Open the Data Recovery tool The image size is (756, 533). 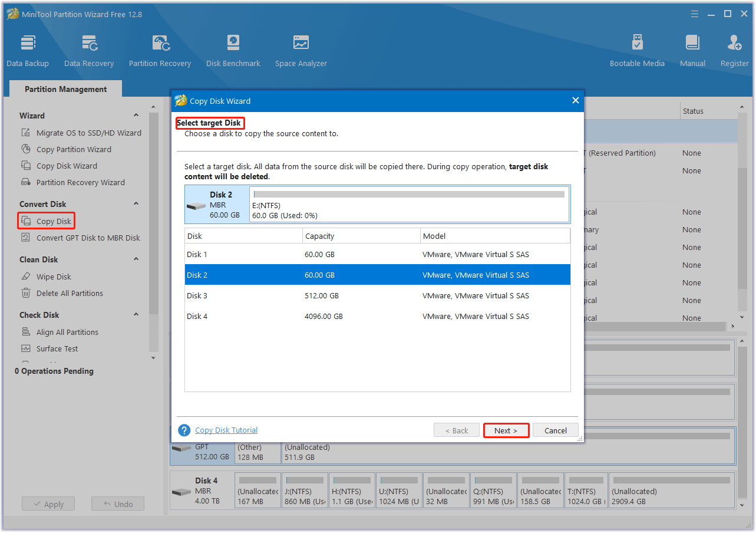tap(89, 51)
